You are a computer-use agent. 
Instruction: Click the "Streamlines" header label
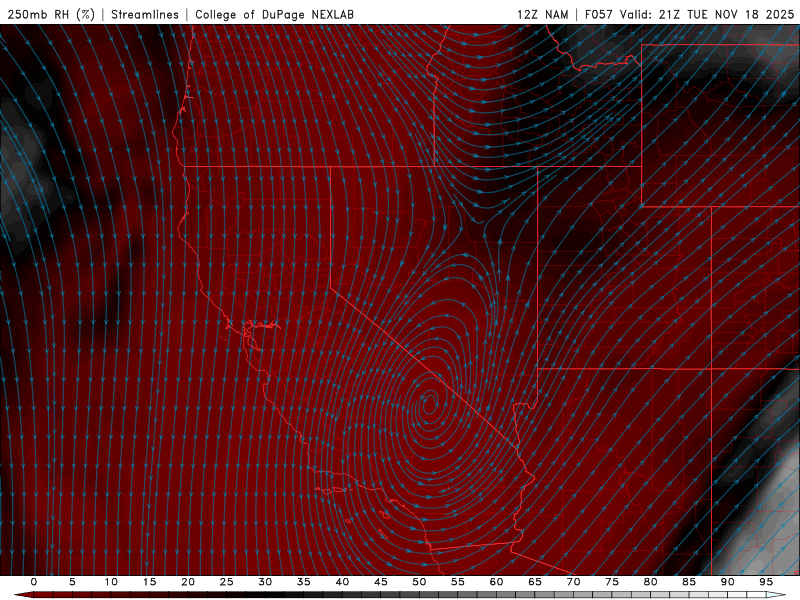point(145,14)
